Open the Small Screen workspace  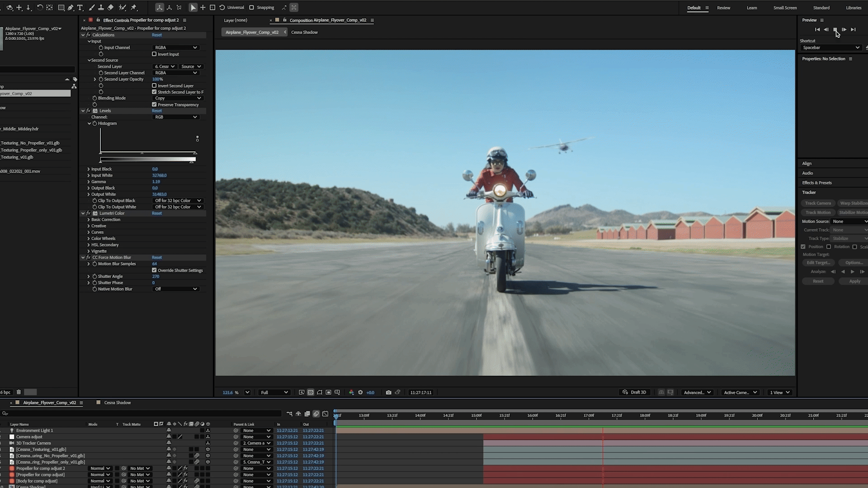(785, 8)
